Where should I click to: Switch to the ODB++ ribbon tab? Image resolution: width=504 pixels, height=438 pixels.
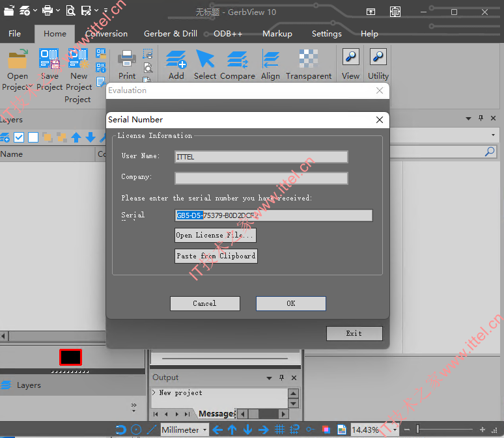tap(227, 33)
